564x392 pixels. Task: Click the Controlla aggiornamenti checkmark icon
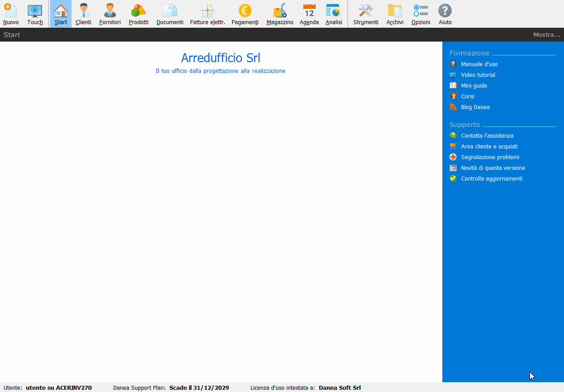pyautogui.click(x=453, y=178)
